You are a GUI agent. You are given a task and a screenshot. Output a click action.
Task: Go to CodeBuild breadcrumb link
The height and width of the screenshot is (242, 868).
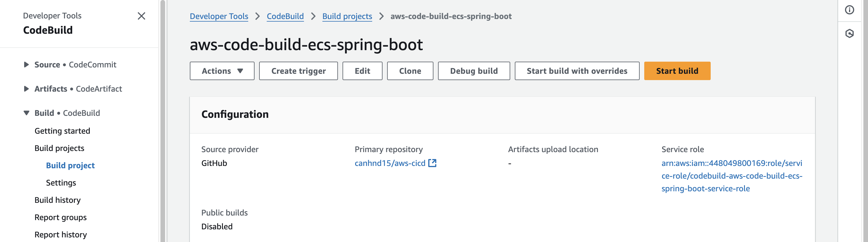pos(285,16)
